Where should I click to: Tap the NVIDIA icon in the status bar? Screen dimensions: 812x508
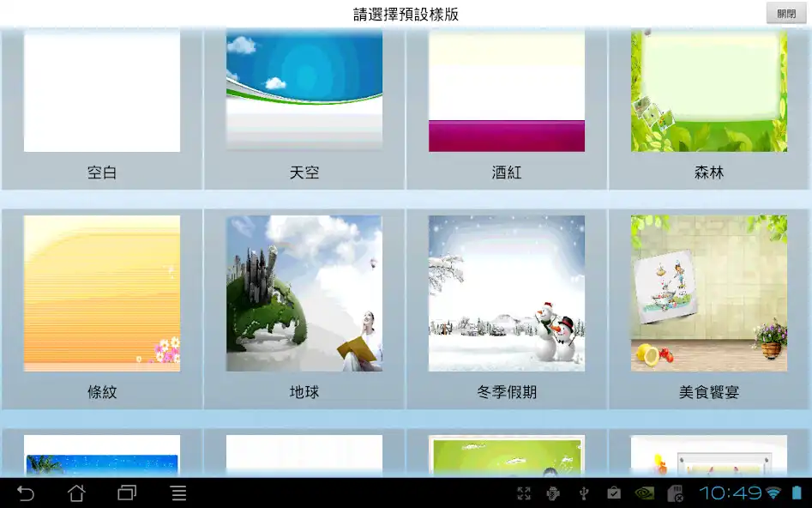[x=644, y=493]
